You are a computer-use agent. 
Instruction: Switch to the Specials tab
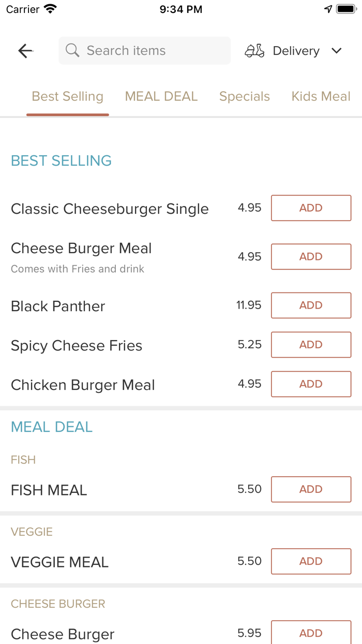245,96
